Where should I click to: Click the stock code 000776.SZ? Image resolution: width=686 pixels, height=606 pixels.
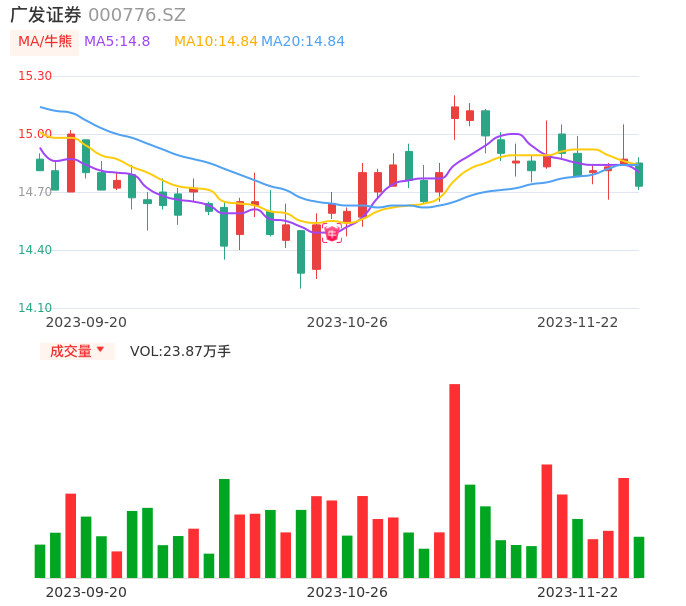pyautogui.click(x=137, y=15)
